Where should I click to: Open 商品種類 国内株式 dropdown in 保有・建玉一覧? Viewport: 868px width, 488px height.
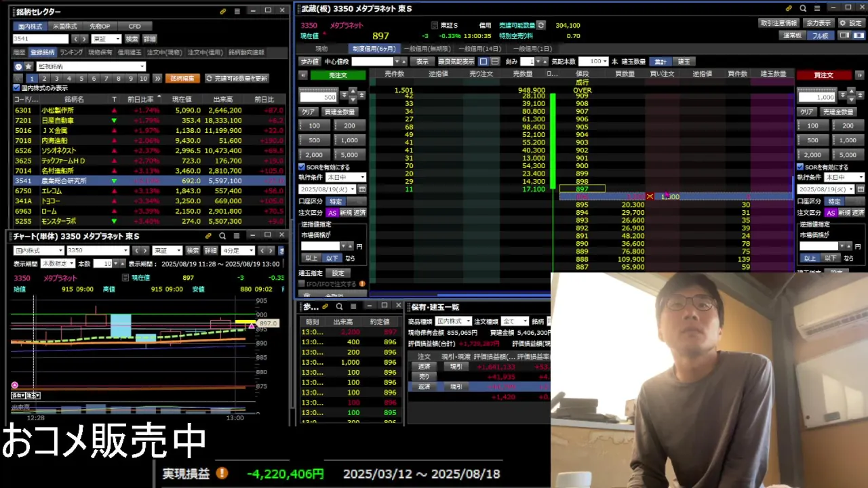(454, 321)
